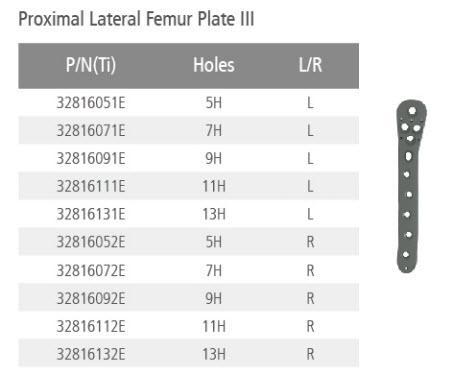Click the L/R column header
Image resolution: width=456 pixels, height=388 pixels.
tap(310, 65)
